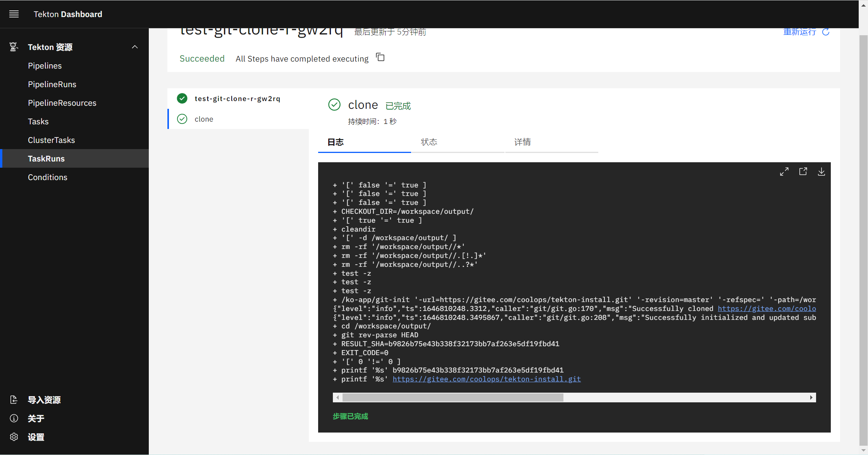Open tekton-install.git link in printf line
The width and height of the screenshot is (868, 455).
pyautogui.click(x=487, y=379)
